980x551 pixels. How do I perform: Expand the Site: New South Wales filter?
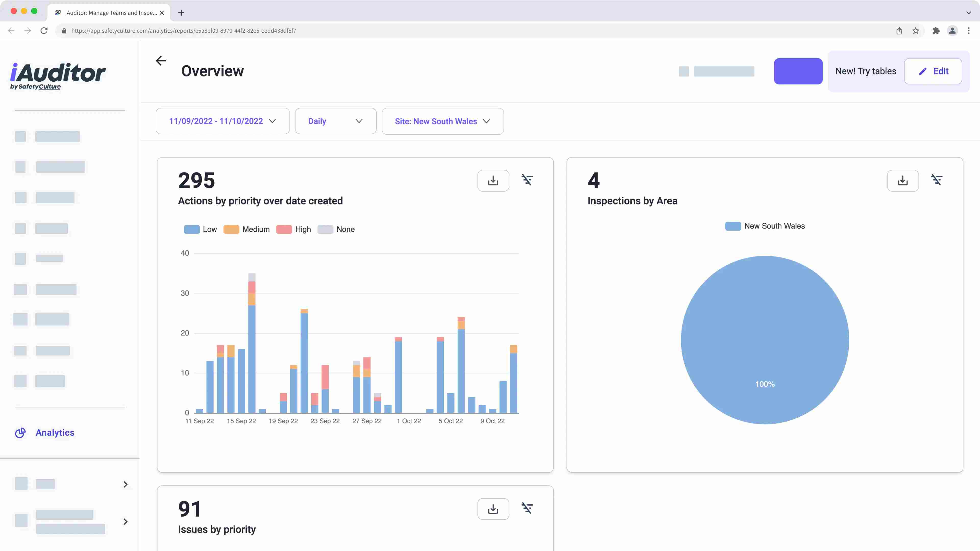(x=443, y=121)
